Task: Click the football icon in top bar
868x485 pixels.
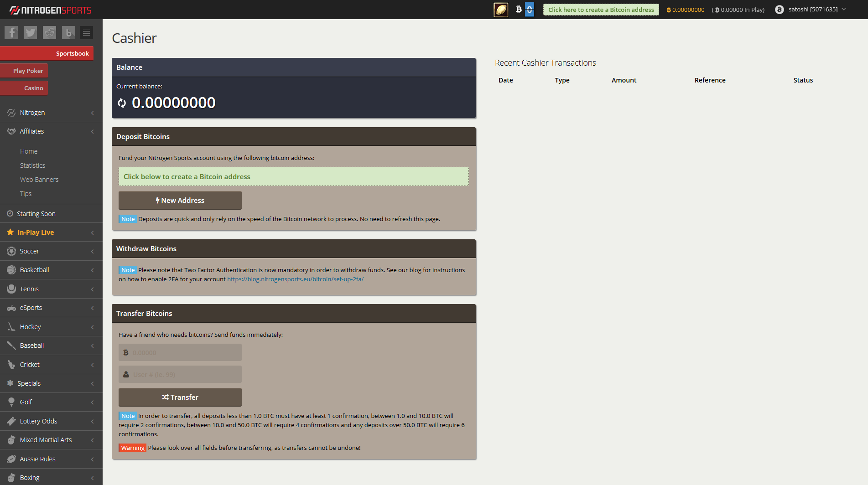Action: pos(501,10)
